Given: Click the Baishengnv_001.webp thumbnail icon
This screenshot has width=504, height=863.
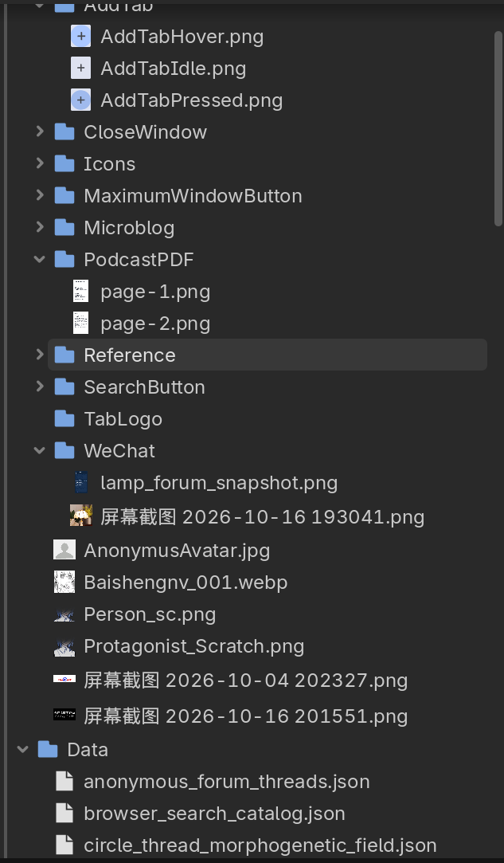Looking at the screenshot, I should [x=64, y=582].
